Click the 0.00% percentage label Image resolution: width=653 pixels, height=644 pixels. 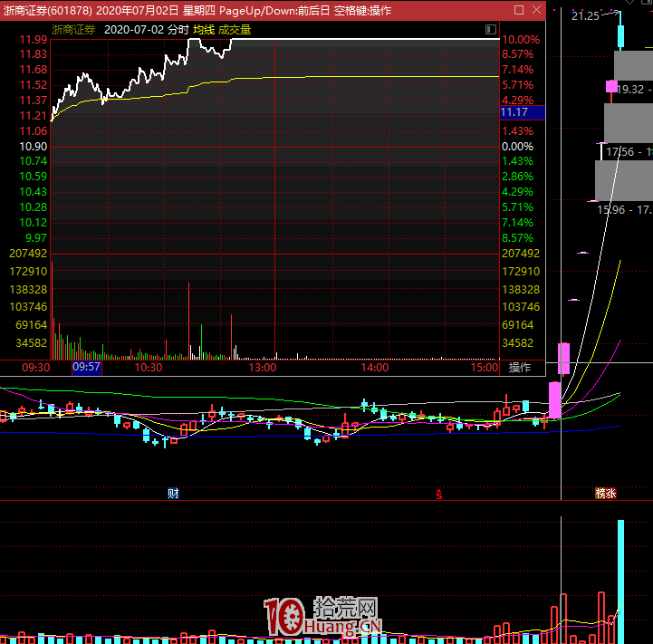518,146
